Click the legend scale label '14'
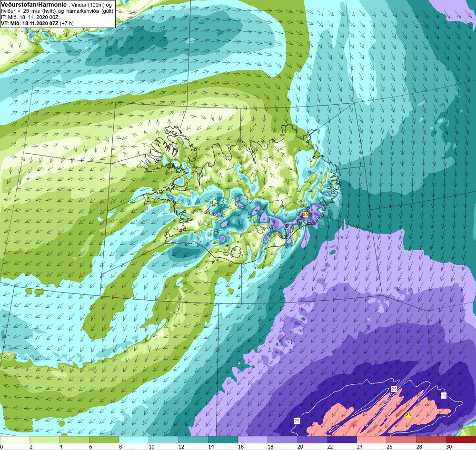This screenshot has width=476, height=450. pyautogui.click(x=211, y=447)
